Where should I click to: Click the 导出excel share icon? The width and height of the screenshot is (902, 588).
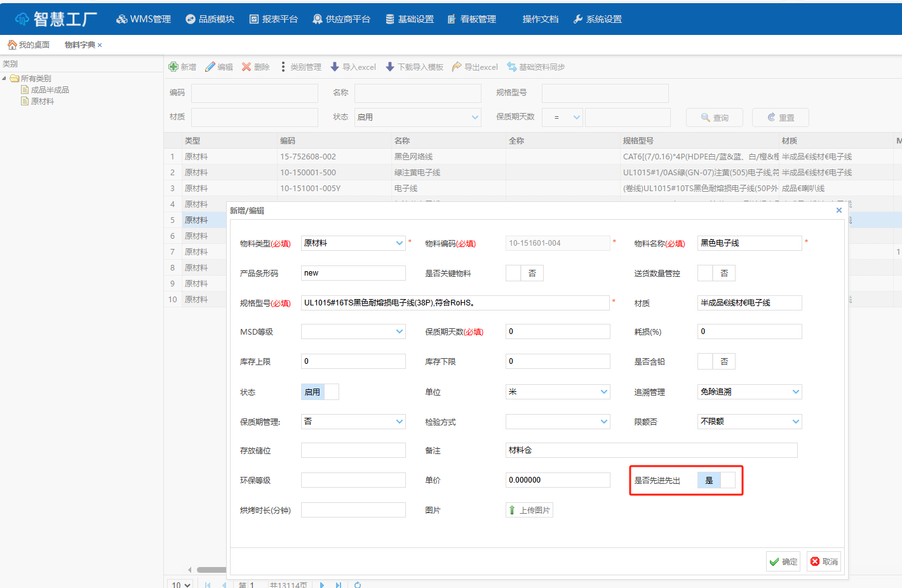(457, 67)
